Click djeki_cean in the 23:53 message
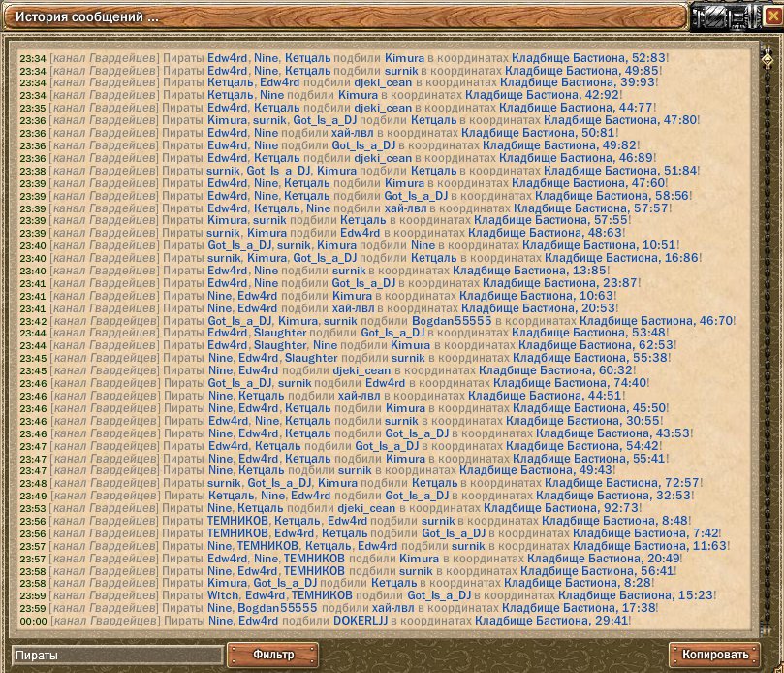Screen dimensions: 784x673 click(366, 508)
